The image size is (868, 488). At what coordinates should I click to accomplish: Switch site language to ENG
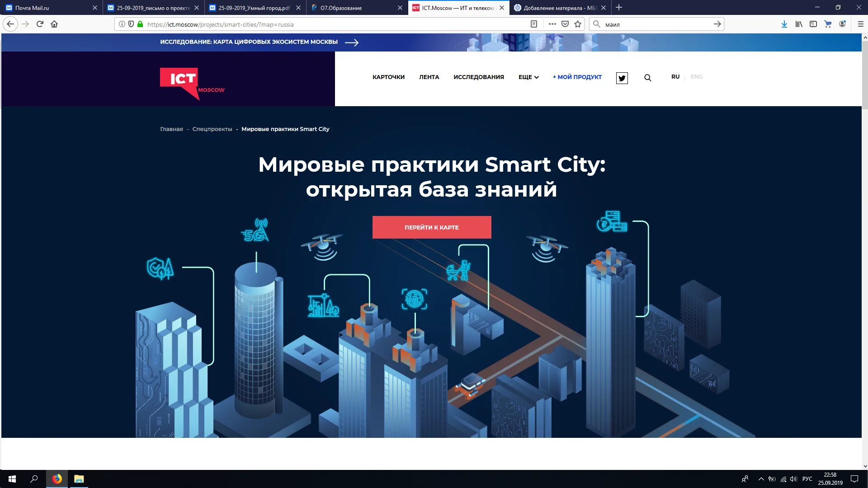[696, 77]
